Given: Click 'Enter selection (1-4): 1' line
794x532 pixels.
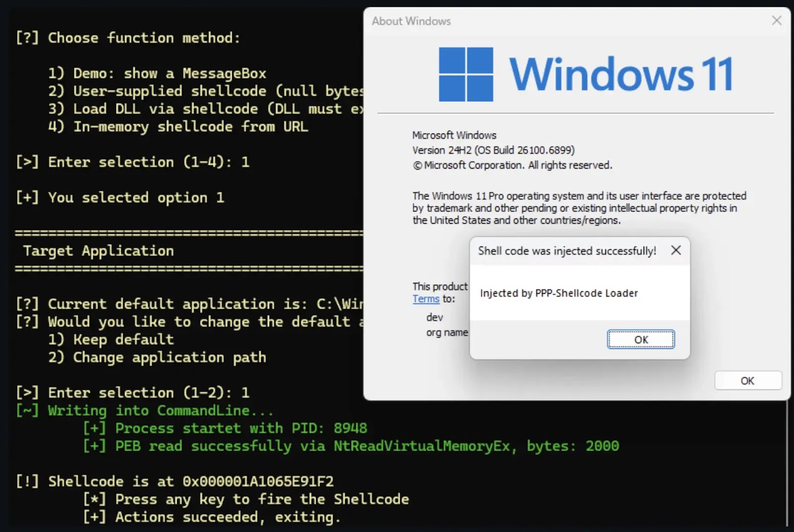Looking at the screenshot, I should (132, 162).
